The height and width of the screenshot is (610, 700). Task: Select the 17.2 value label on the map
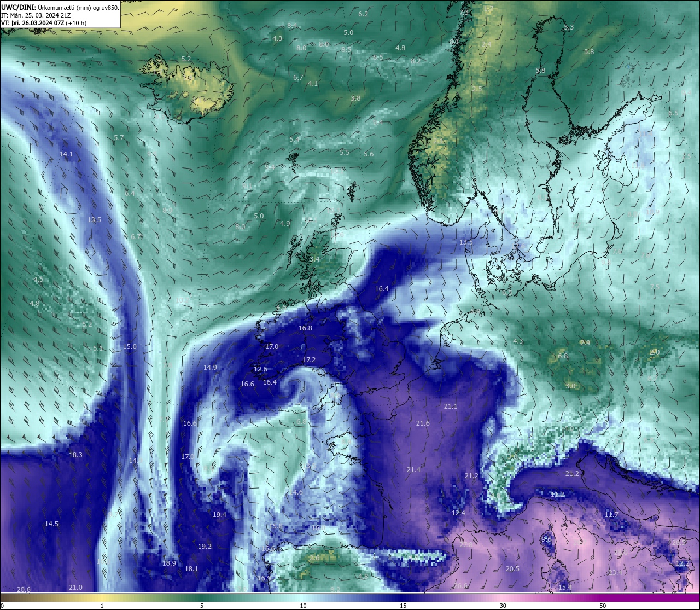tap(309, 360)
